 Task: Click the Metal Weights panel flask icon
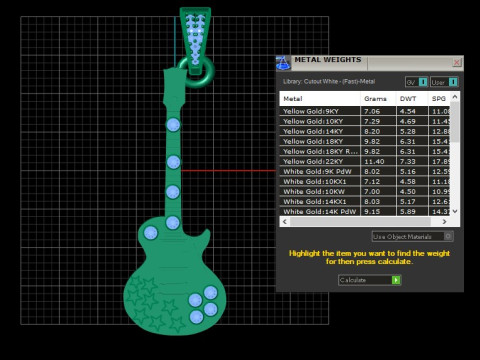pos(283,63)
